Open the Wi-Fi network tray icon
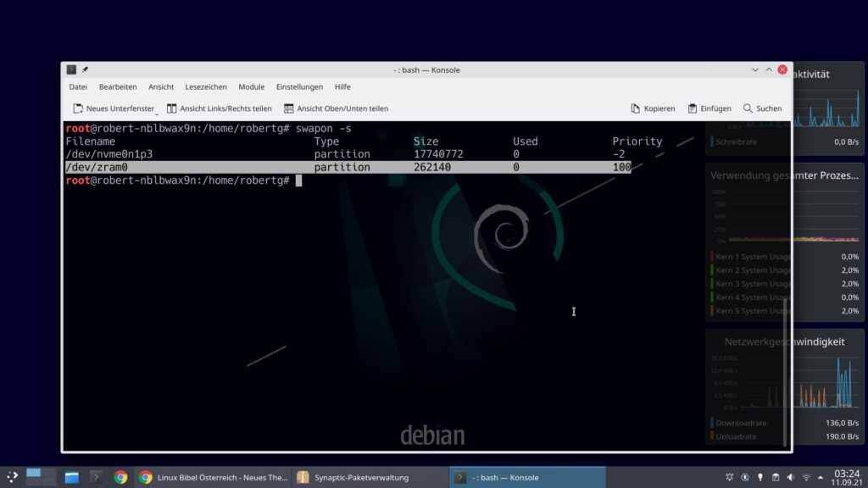 806,477
